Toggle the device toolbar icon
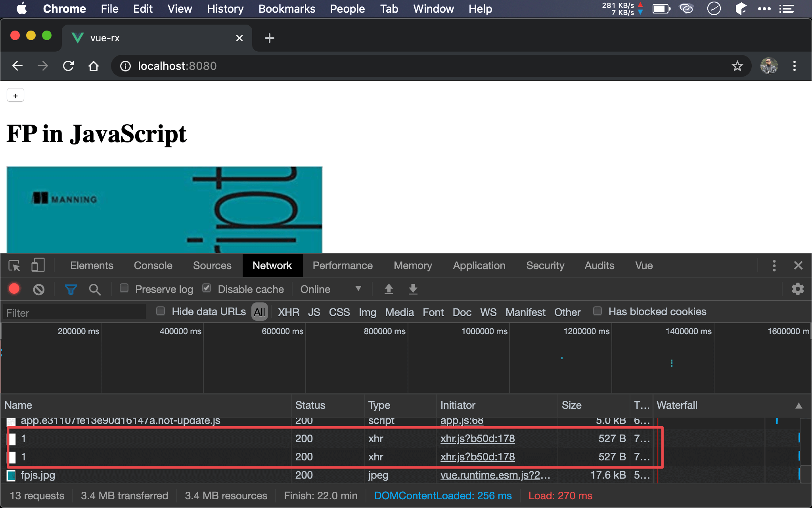The height and width of the screenshot is (508, 812). point(38,266)
